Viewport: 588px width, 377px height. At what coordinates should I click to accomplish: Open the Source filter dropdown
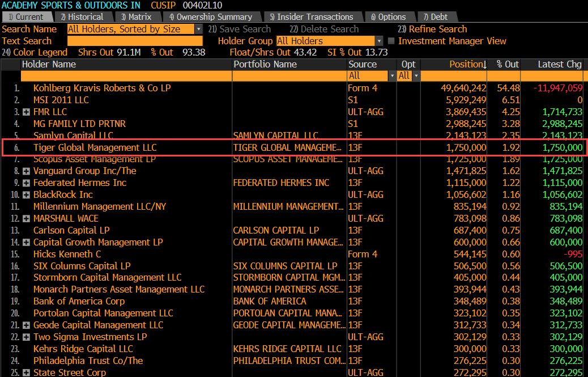392,76
